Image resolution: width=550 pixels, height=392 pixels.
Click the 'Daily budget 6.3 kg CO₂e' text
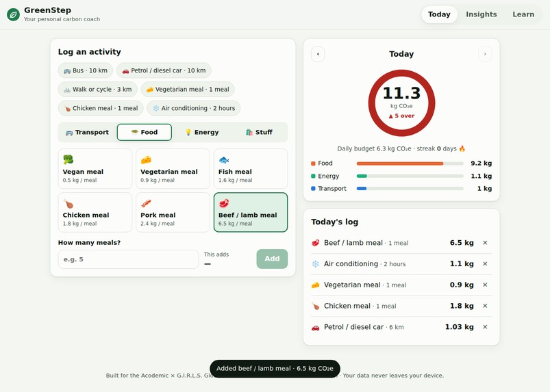point(374,148)
